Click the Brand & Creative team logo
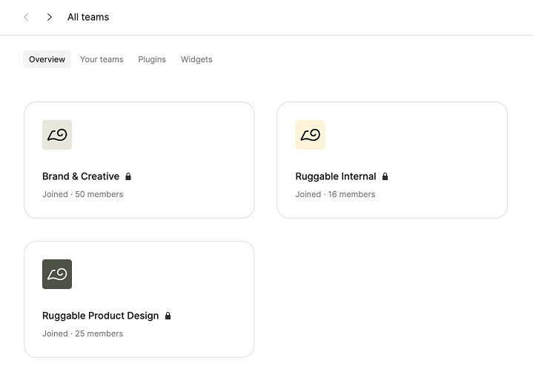 57,135
